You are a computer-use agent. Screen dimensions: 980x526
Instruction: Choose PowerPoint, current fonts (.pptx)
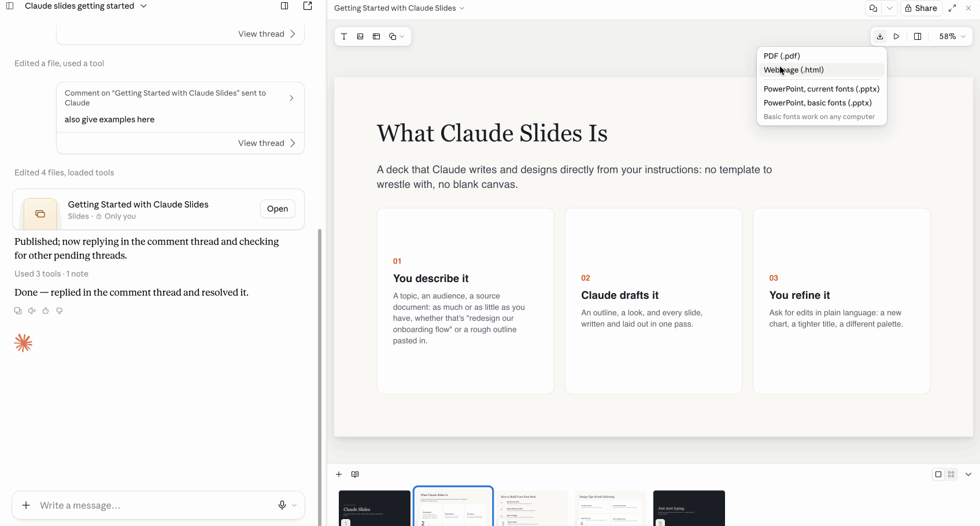click(822, 89)
